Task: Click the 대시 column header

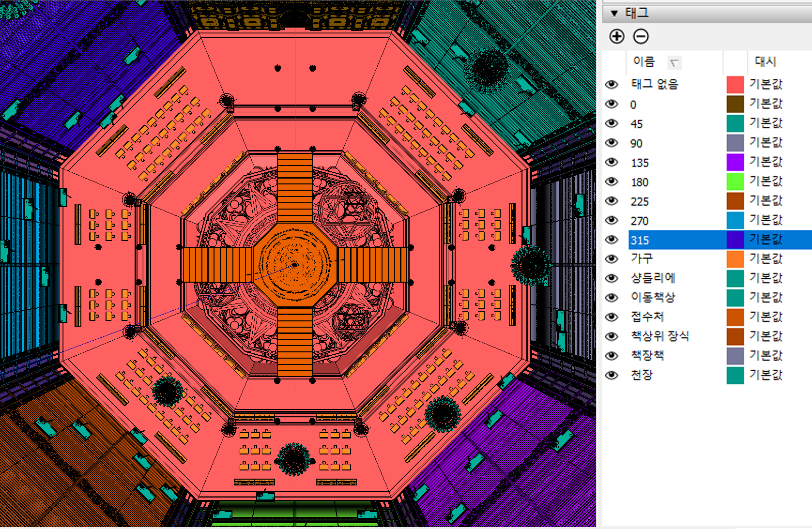Action: click(765, 61)
